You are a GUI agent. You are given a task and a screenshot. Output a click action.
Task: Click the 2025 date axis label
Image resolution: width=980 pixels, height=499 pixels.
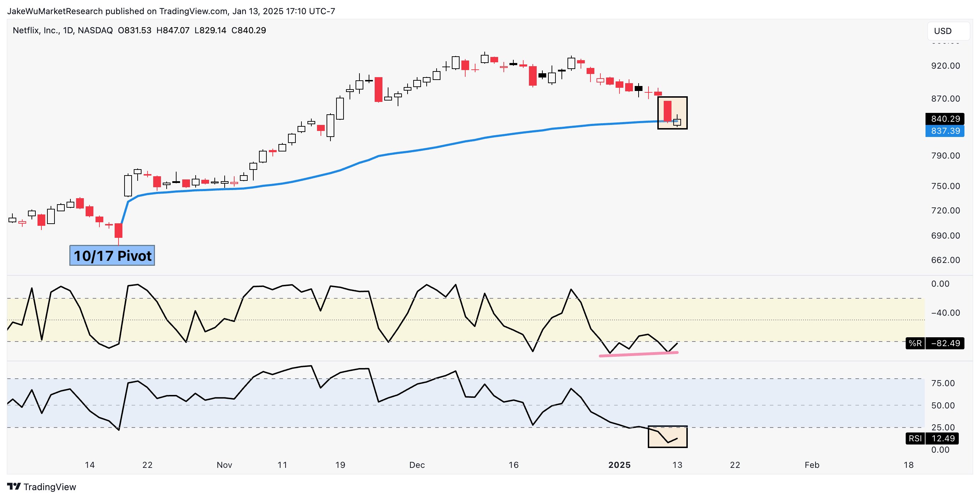(x=620, y=465)
